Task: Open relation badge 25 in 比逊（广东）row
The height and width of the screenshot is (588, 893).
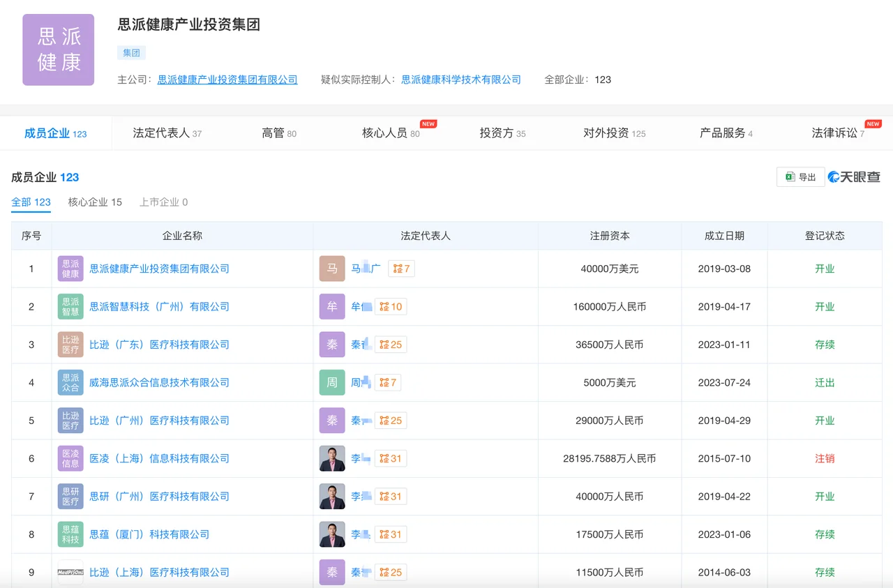Action: (x=391, y=345)
